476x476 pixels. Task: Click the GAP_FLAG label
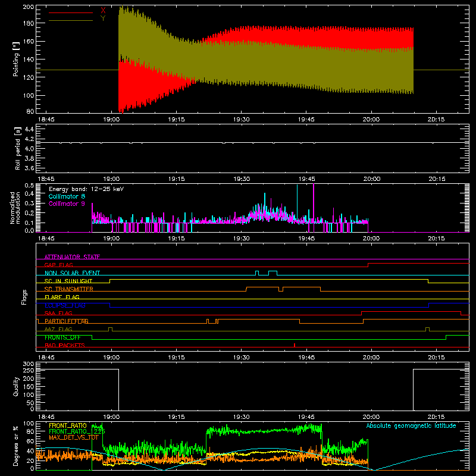[x=58, y=265]
